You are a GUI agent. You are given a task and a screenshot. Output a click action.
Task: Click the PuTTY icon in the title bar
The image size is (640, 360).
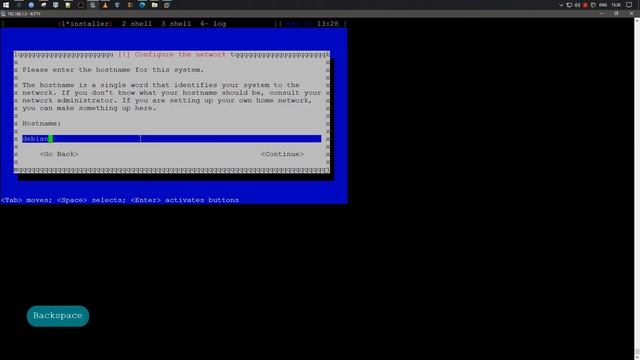(x=3, y=14)
